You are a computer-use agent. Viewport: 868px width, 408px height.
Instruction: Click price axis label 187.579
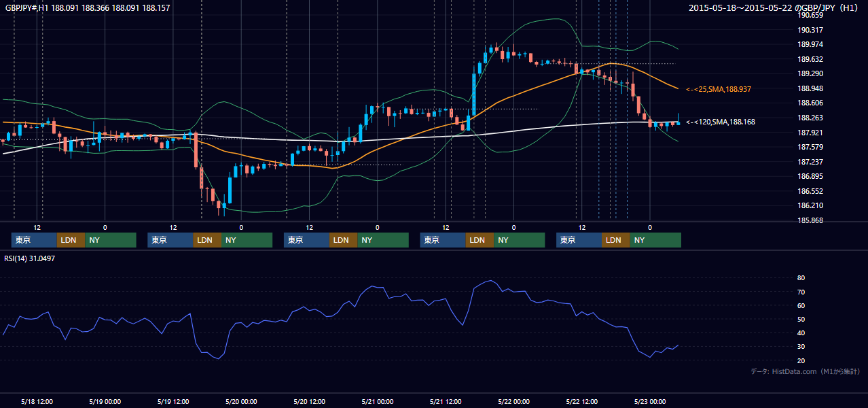point(810,147)
